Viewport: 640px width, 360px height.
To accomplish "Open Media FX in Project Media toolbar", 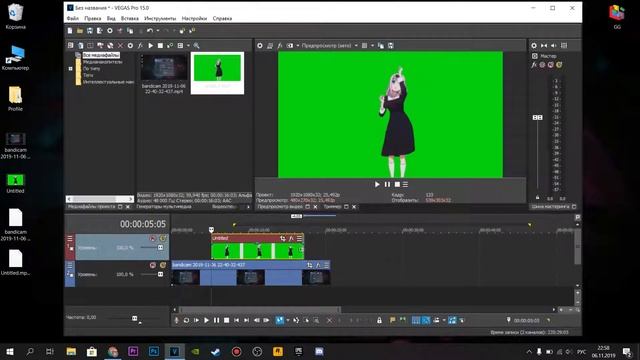I will pos(140,46).
